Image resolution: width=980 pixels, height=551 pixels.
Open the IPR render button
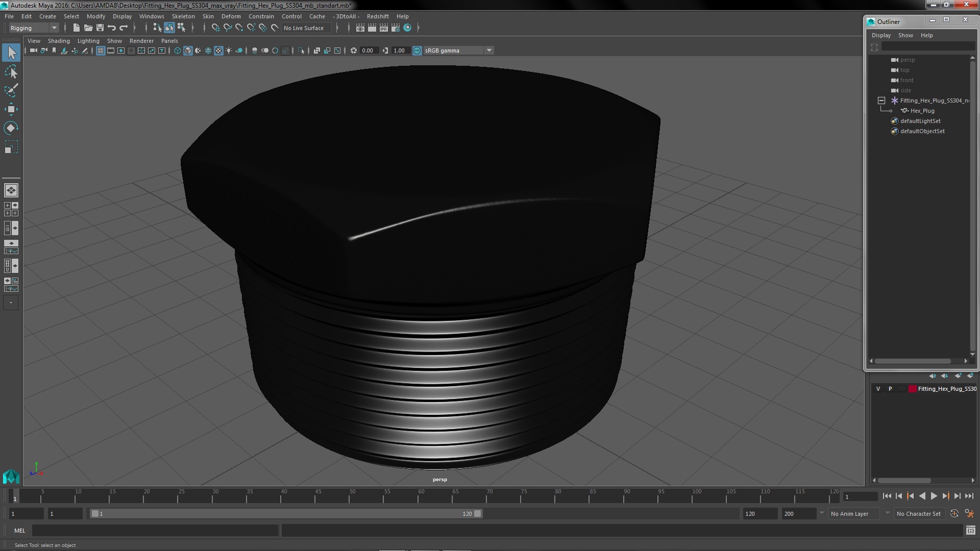[383, 28]
